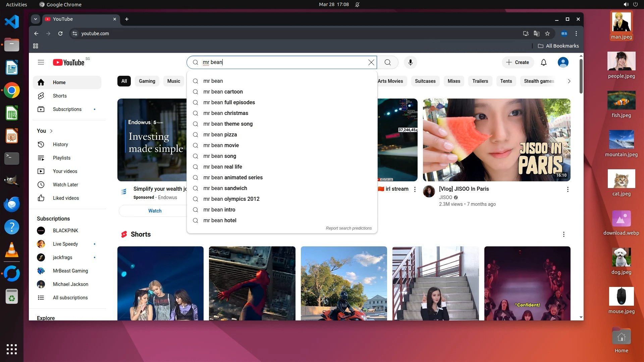This screenshot has height=362, width=644.
Task: Click the search magnifier button
Action: point(388,62)
